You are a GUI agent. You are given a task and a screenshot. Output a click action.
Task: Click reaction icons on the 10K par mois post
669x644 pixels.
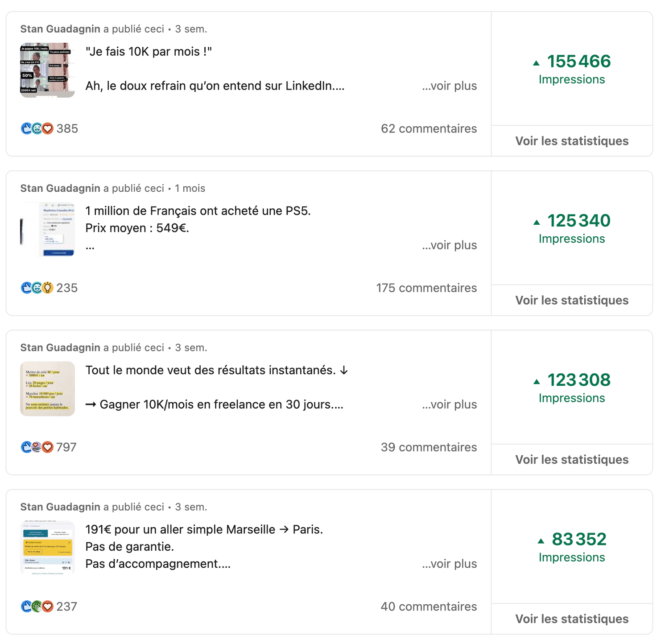click(37, 129)
